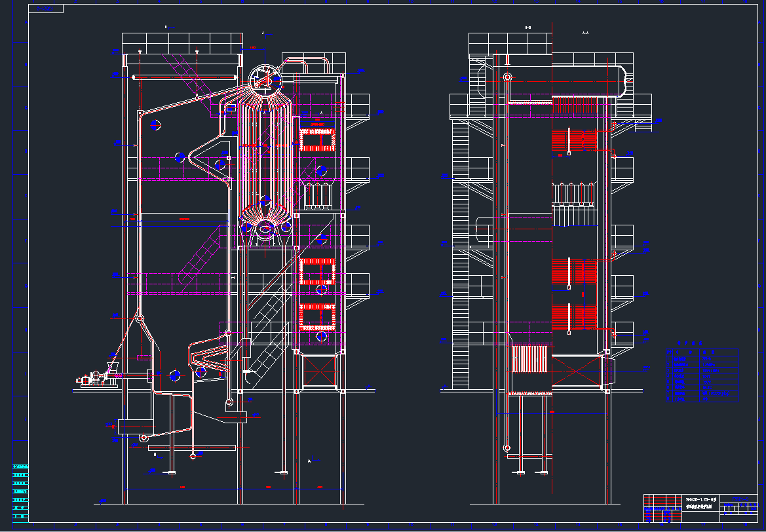Select the drawing number box in title block
766x532 pixels.
tap(739, 499)
